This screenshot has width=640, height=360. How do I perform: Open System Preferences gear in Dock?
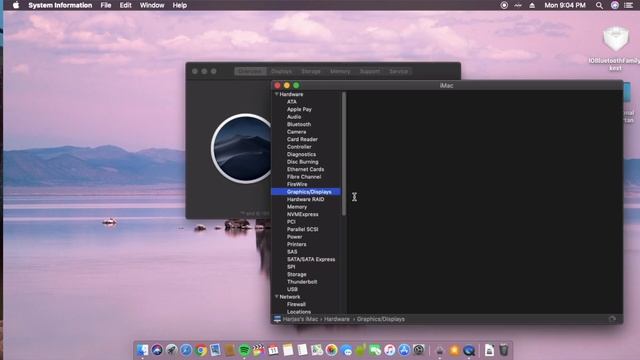click(x=419, y=350)
